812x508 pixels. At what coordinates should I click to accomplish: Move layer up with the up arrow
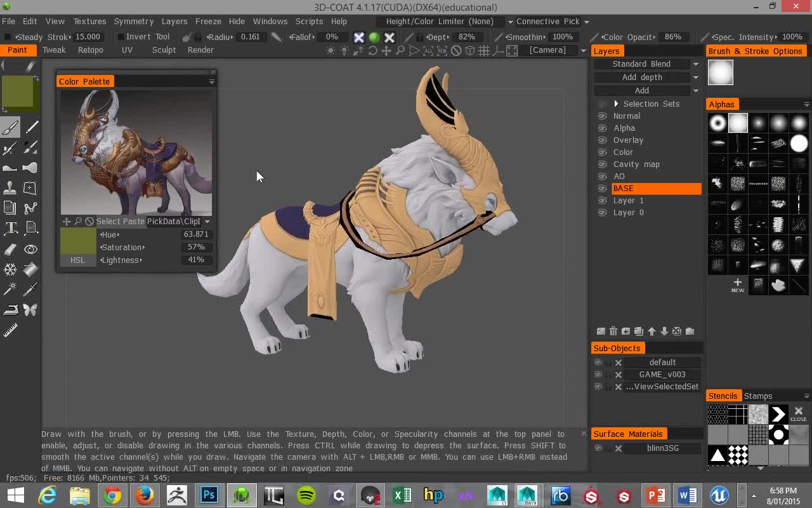click(652, 331)
